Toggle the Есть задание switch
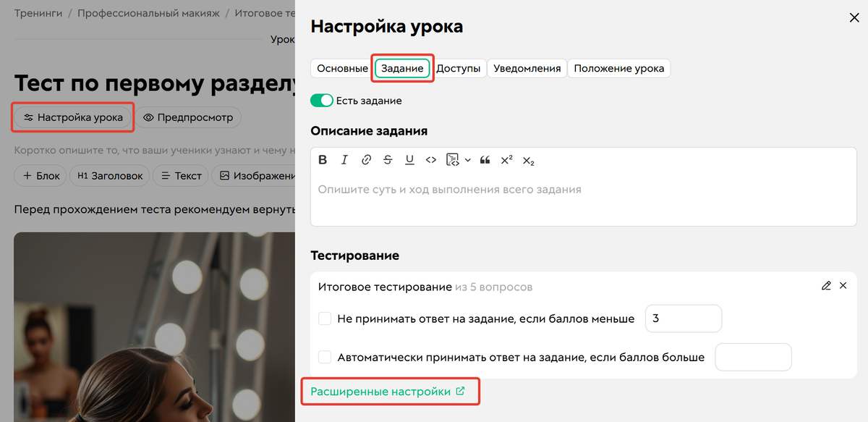This screenshot has width=868, height=422. click(x=322, y=101)
